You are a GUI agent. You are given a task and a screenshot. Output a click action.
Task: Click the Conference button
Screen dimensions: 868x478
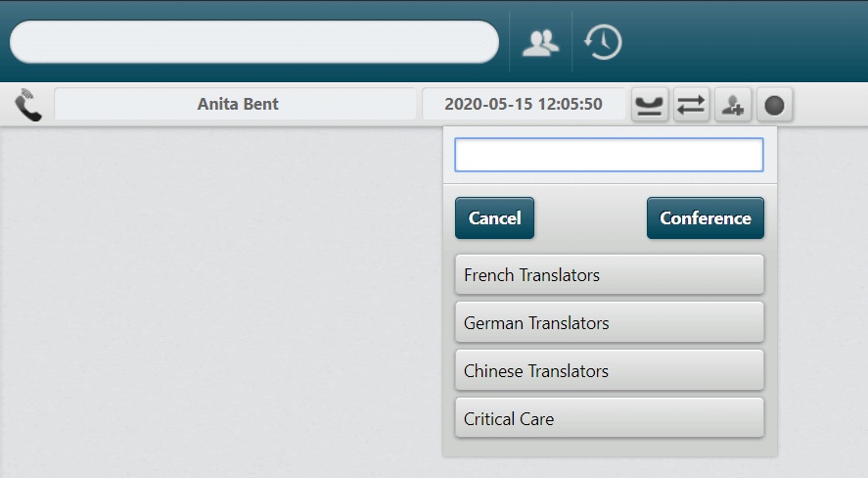tap(706, 218)
